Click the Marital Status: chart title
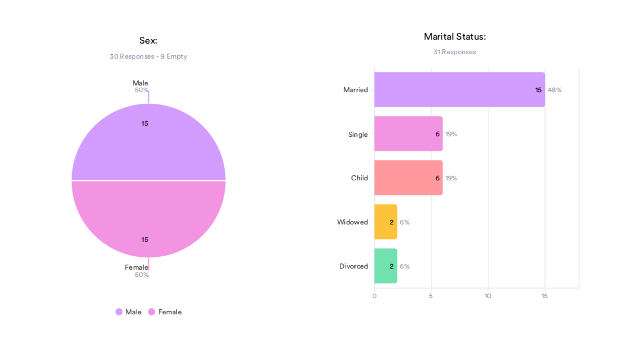The width and height of the screenshot is (622, 364). [x=455, y=37]
